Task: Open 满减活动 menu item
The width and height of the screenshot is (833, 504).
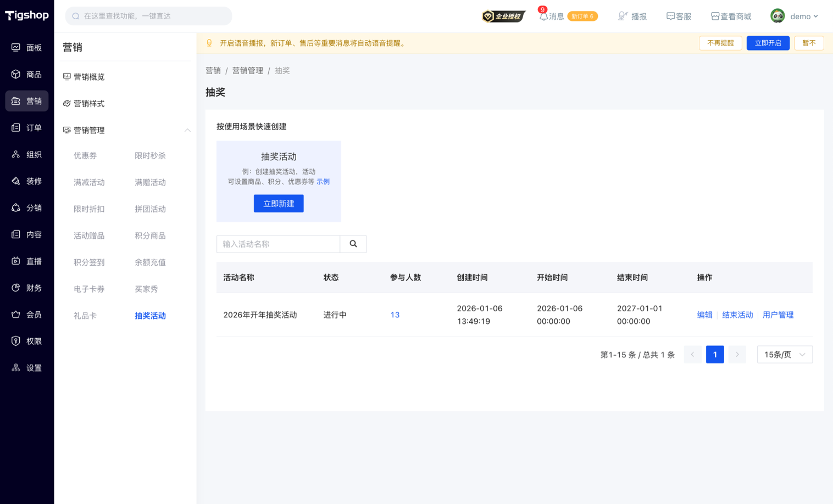Action: tap(89, 182)
